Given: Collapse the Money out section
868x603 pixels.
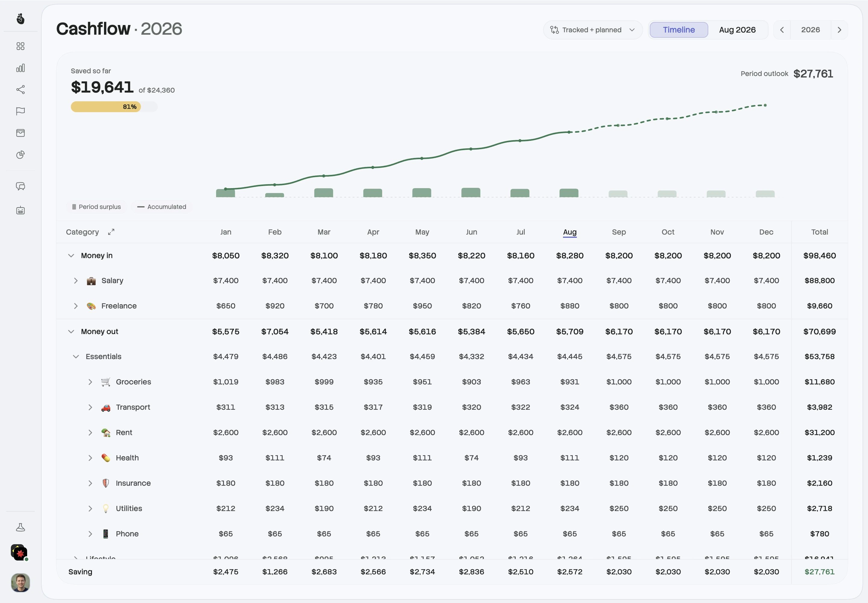Looking at the screenshot, I should [x=71, y=332].
